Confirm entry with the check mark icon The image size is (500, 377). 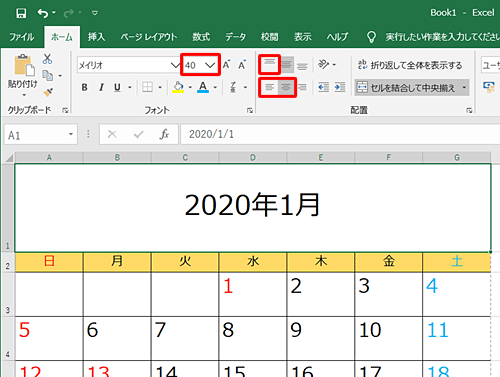(x=138, y=134)
